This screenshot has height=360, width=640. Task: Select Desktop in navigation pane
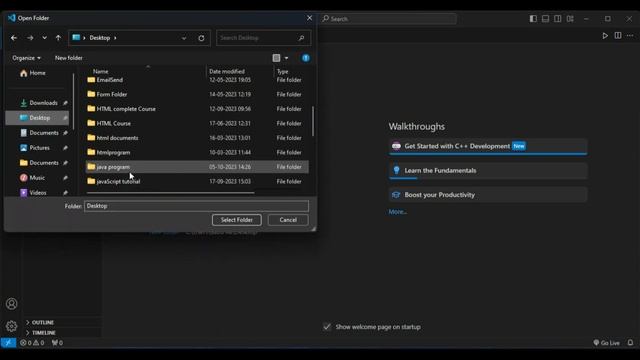[37, 118]
